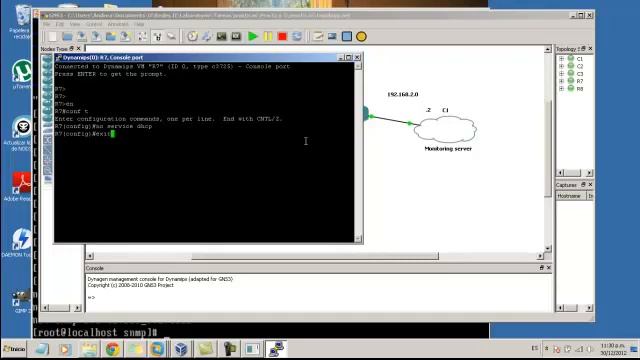
Task: Click the Inicio start button
Action: click(x=14, y=349)
